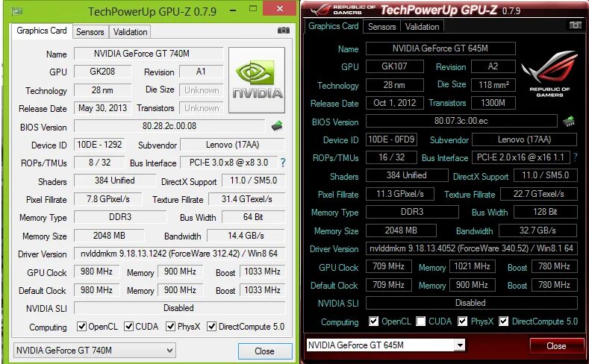
Task: Click Name field showing NVIDIA GeForce GT 740M
Action: [x=149, y=54]
